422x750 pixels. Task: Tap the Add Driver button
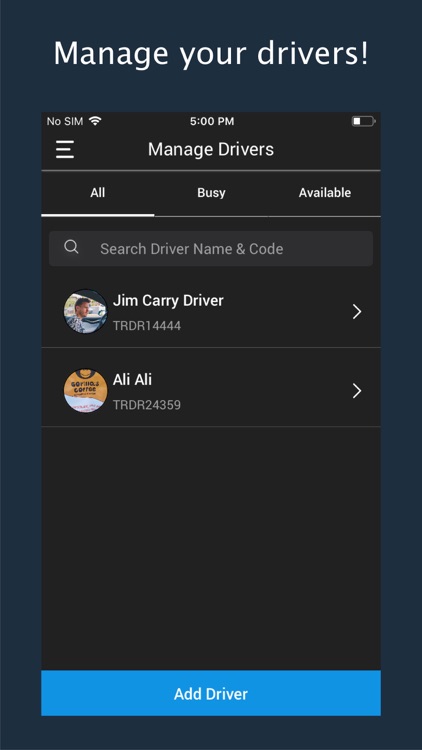[x=211, y=693]
